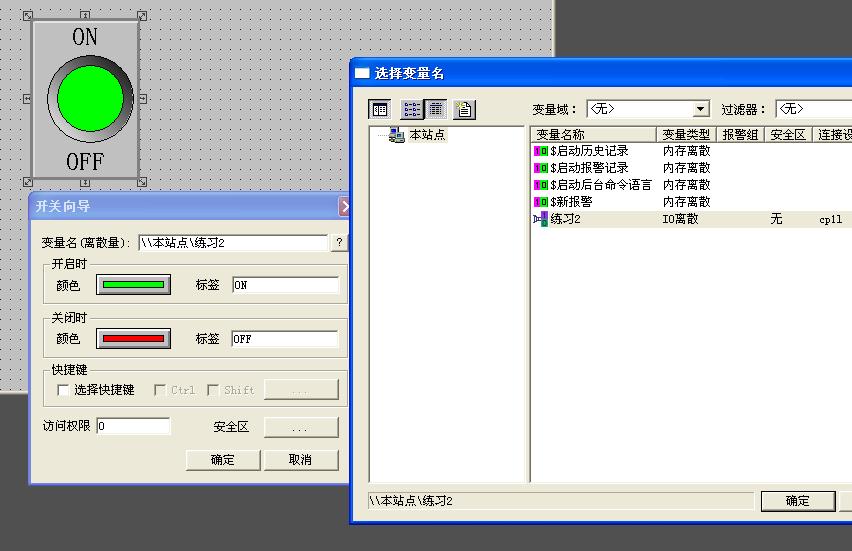Click the tree view toggle icon in variable dialog
Viewport: 852px width, 551px height.
click(x=379, y=109)
